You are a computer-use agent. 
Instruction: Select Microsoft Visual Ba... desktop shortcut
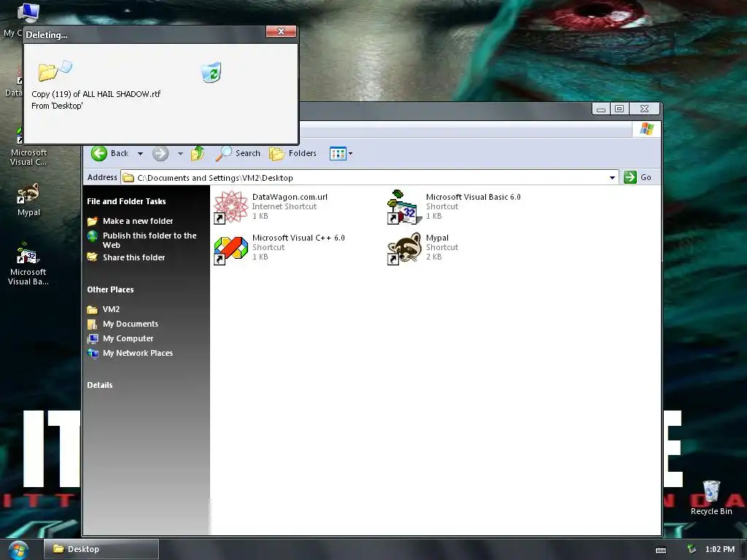28,263
